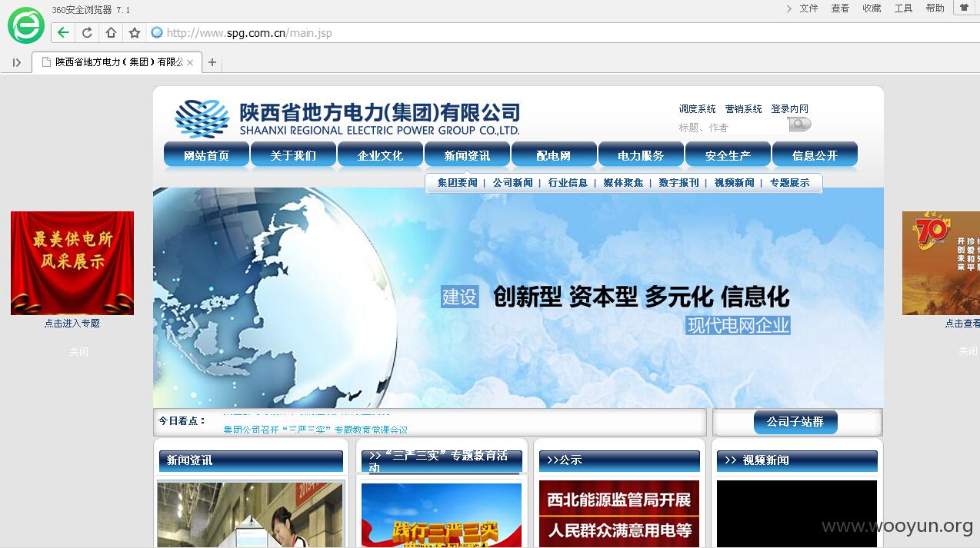Open 调度系统 link

(697, 109)
